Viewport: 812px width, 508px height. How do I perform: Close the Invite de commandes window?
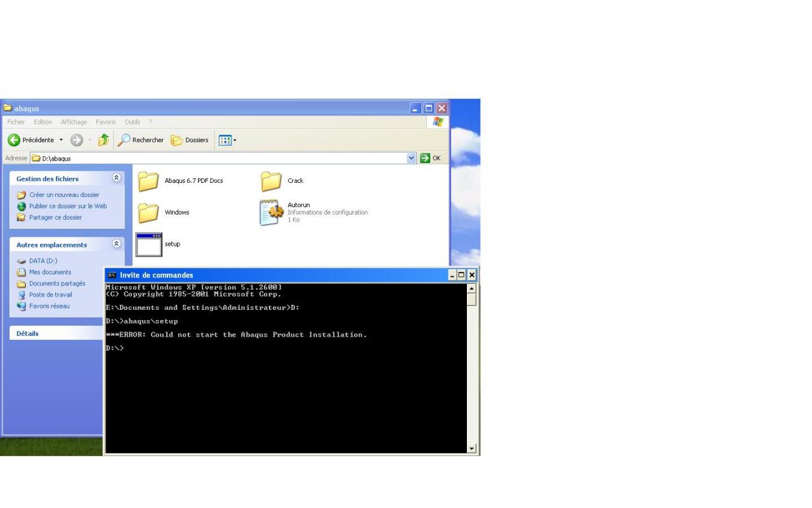(x=471, y=276)
